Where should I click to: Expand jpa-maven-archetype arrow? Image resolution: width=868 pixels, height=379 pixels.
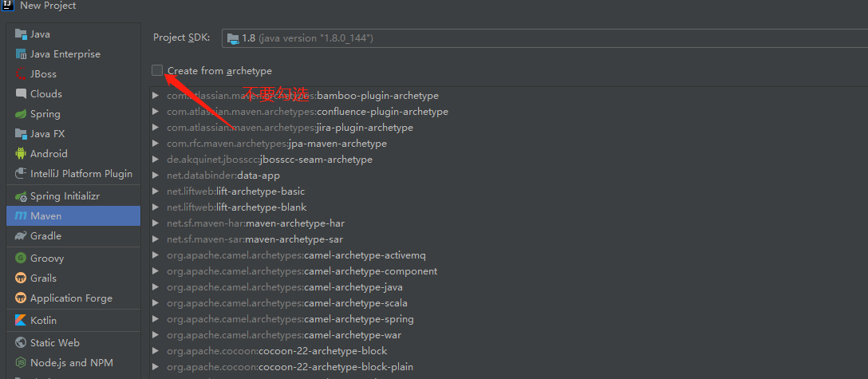point(156,144)
